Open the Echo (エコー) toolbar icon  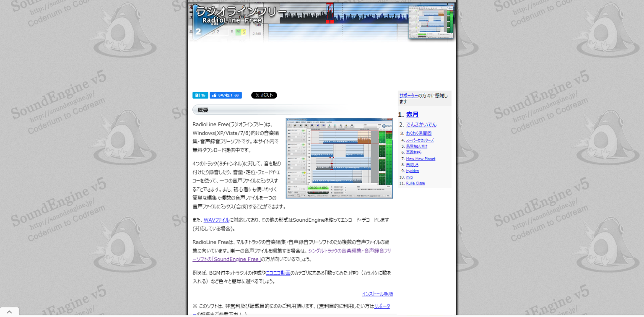coord(346,126)
